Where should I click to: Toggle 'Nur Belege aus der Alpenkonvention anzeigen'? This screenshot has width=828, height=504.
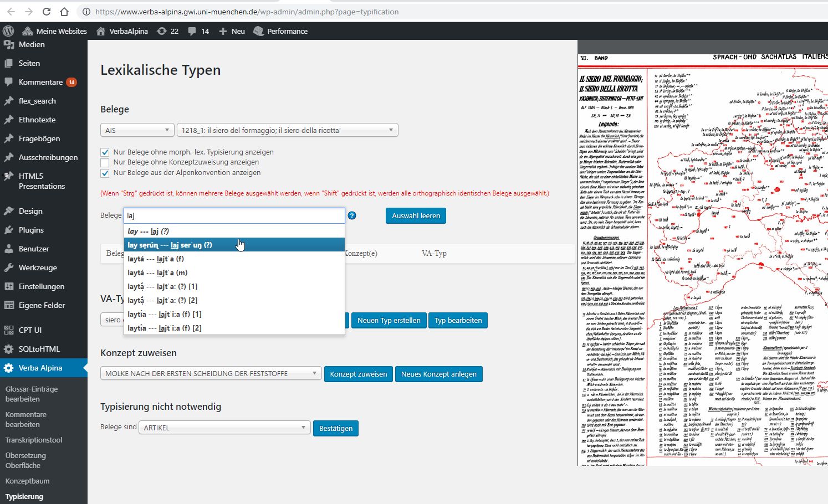pos(105,173)
